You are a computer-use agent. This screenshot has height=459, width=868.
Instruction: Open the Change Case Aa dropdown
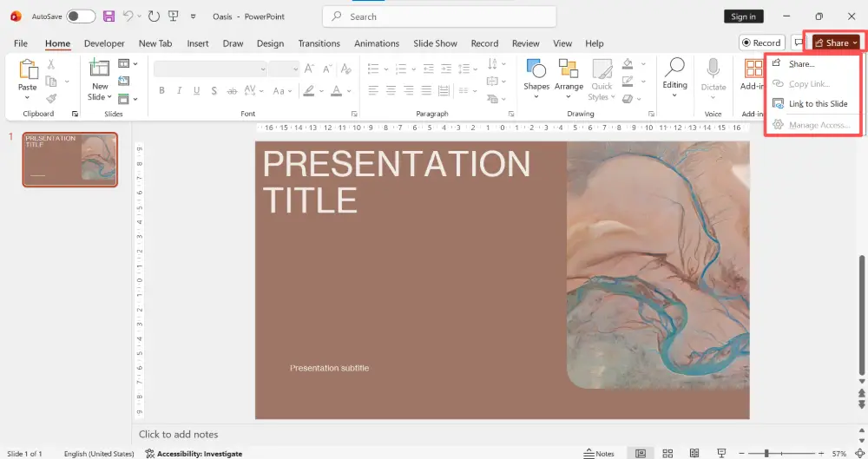click(x=282, y=91)
